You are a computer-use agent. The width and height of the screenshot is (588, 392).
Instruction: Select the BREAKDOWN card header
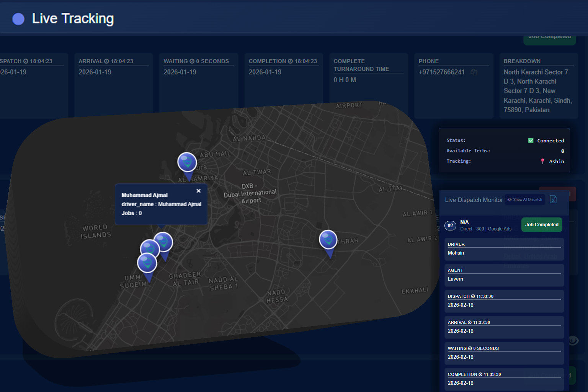pyautogui.click(x=522, y=61)
